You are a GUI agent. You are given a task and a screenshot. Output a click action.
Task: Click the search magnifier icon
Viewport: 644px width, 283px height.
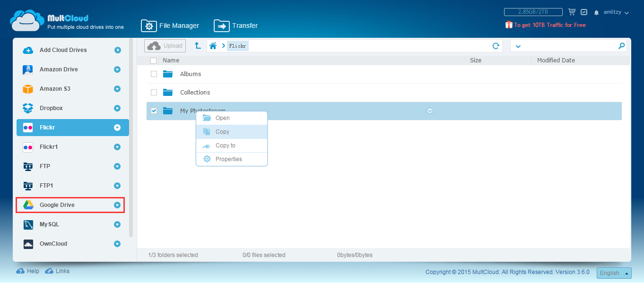pos(621,46)
